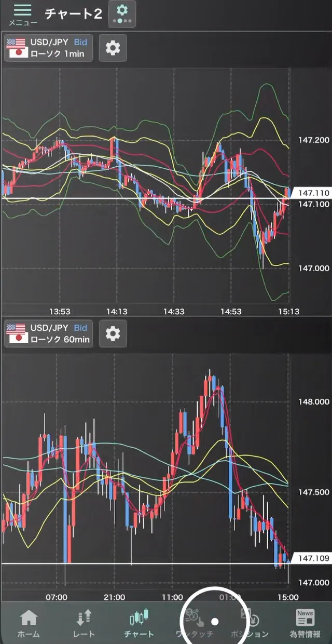Open the レート rates icon
Image resolution: width=332 pixels, height=644 pixels.
pyautogui.click(x=84, y=623)
